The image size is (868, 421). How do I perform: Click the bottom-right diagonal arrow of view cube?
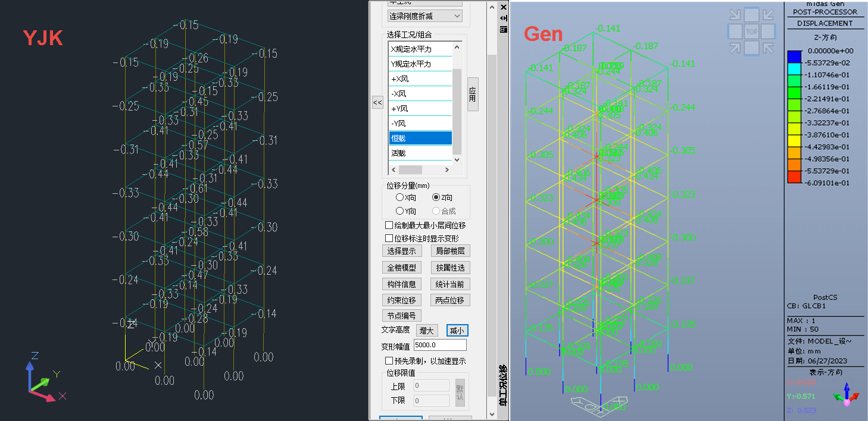[769, 48]
